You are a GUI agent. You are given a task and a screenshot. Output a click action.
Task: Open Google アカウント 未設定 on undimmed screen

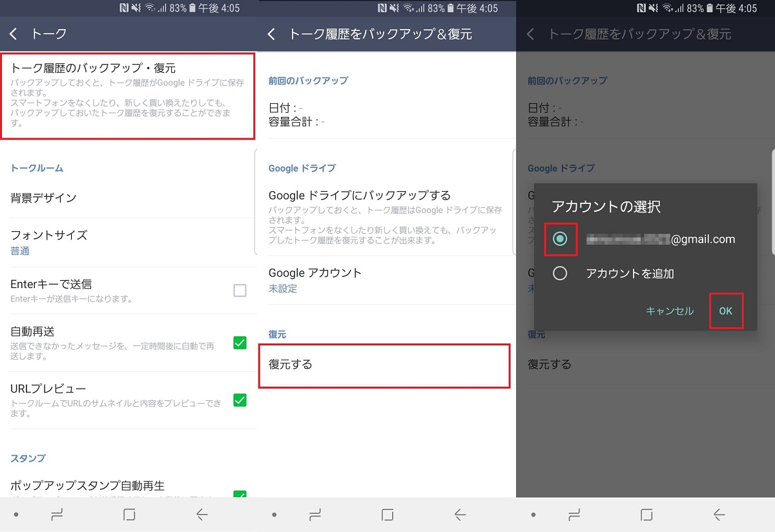tap(386, 280)
